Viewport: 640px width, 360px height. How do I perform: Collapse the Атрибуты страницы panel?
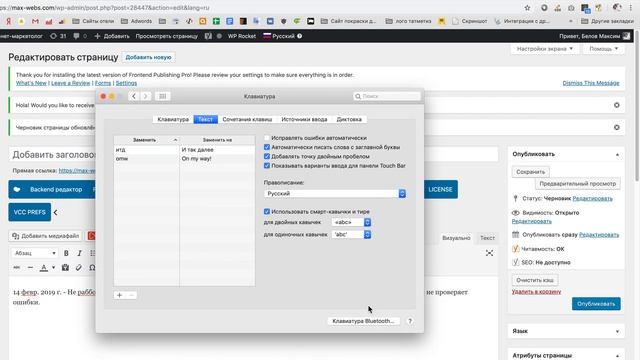coord(617,356)
